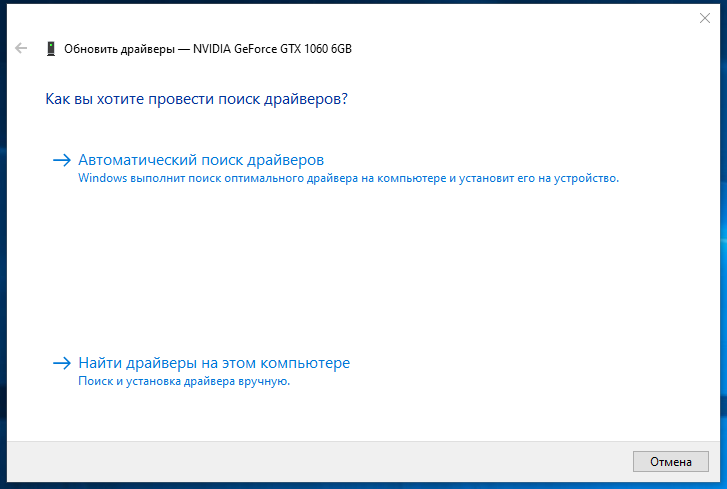The height and width of the screenshot is (489, 727).
Task: Cancel with the Отмена button
Action: click(x=670, y=462)
